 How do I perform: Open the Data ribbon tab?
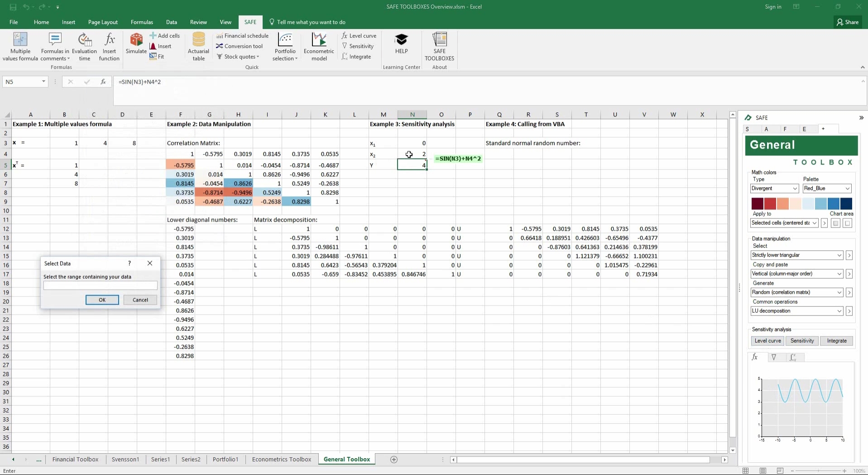click(172, 22)
